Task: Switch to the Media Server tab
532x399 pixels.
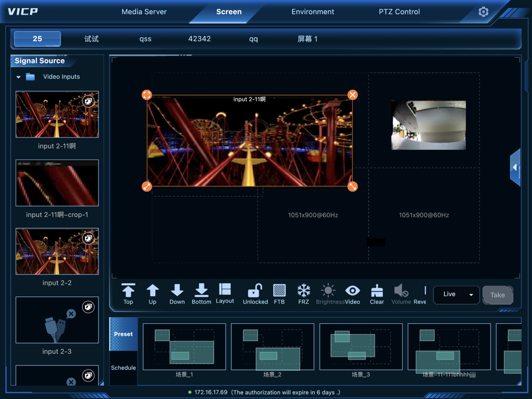Action: click(x=144, y=12)
